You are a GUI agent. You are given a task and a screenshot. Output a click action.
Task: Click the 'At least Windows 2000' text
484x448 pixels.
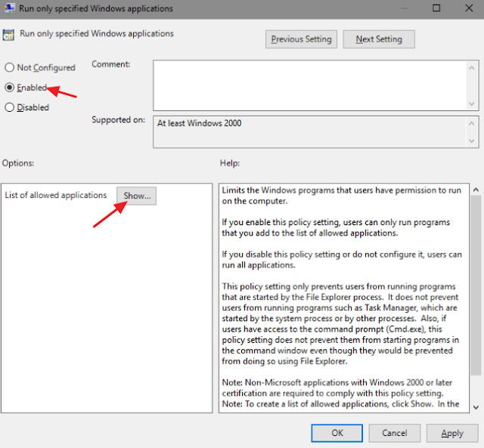coord(200,123)
